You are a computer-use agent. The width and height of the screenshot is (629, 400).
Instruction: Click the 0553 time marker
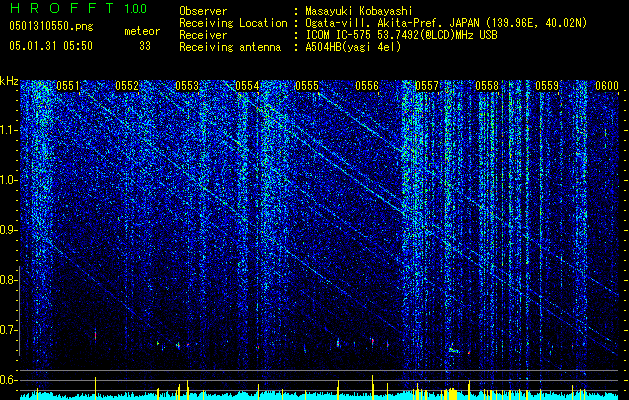(187, 86)
